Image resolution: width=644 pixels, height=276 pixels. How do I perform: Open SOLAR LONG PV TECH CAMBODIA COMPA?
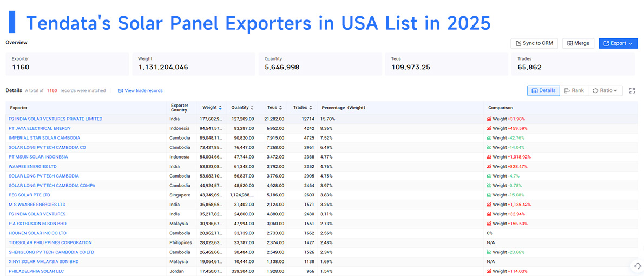(x=52, y=186)
